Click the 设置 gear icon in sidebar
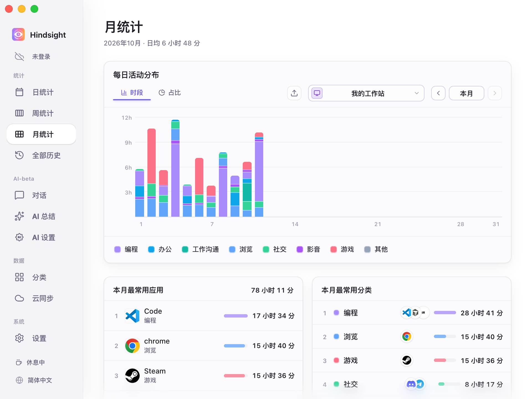The image size is (532, 399). (19, 338)
